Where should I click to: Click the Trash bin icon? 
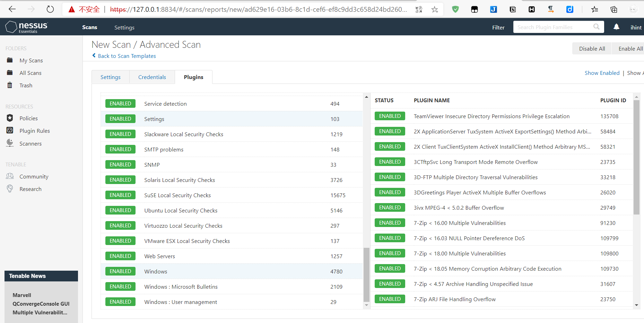[10, 85]
